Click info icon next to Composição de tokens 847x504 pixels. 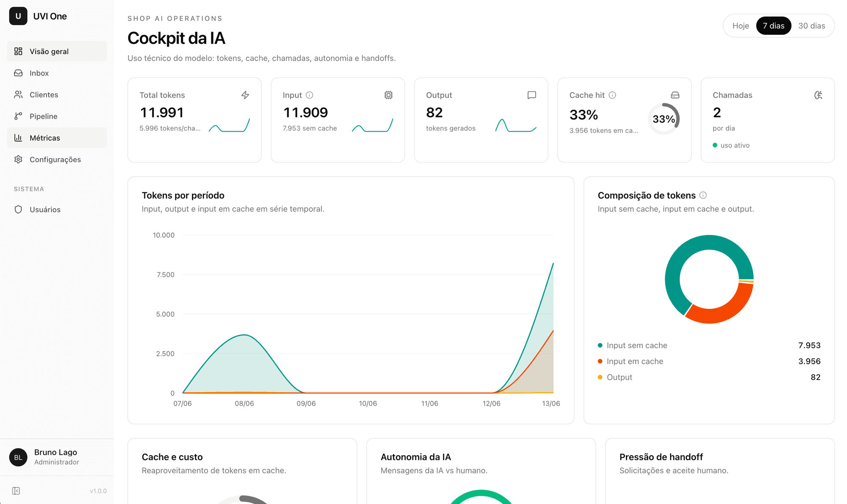[x=703, y=195]
